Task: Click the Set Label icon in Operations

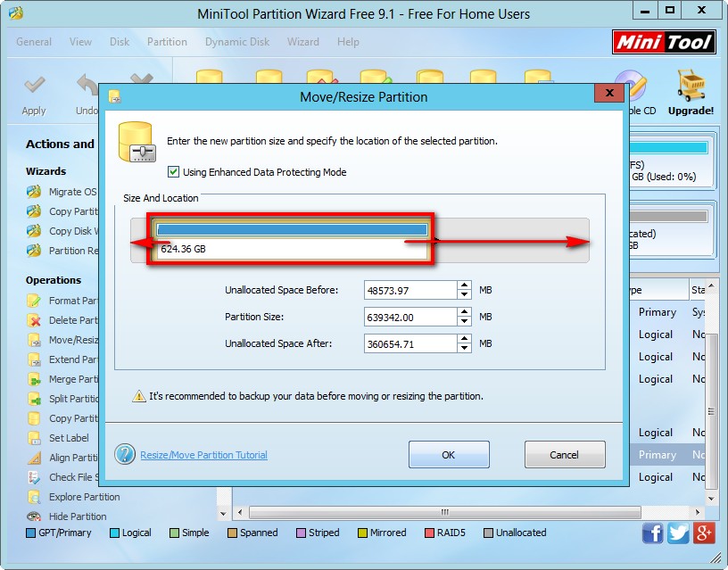Action: coord(34,438)
